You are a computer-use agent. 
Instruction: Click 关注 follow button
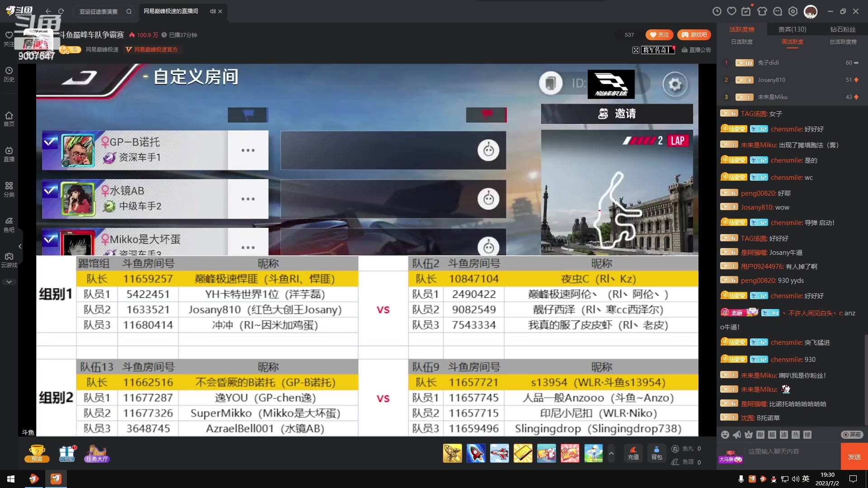coord(660,35)
